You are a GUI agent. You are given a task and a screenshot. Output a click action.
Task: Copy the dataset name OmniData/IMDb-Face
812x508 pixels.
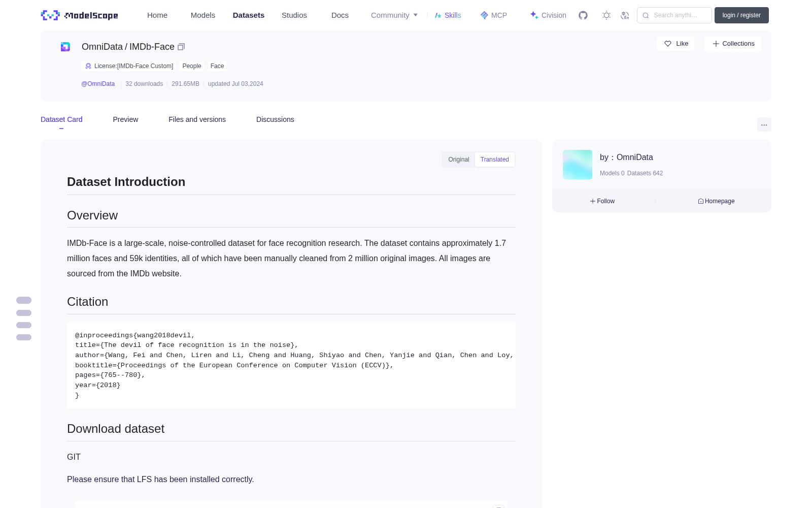[x=181, y=47]
